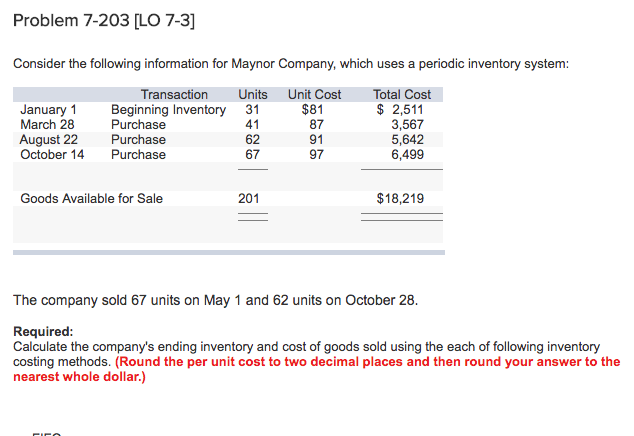Select the Transaction column header

click(x=174, y=95)
